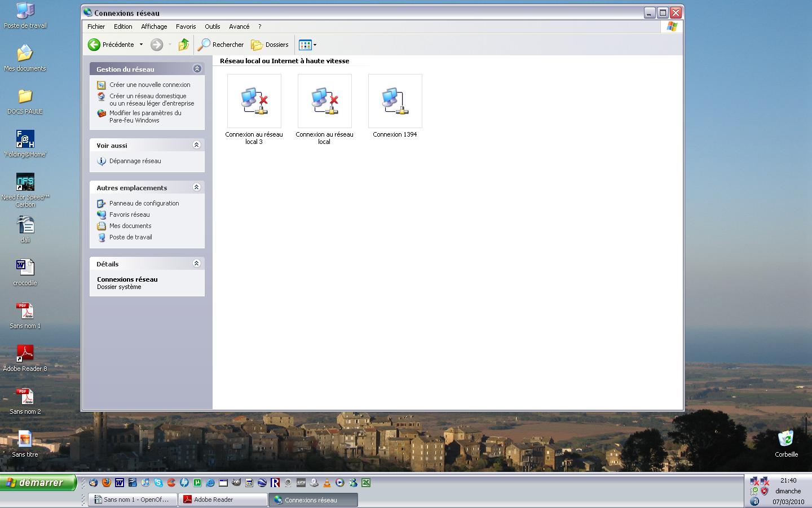Image resolution: width=812 pixels, height=508 pixels.
Task: Click the Up folder toolbar icon
Action: click(184, 45)
